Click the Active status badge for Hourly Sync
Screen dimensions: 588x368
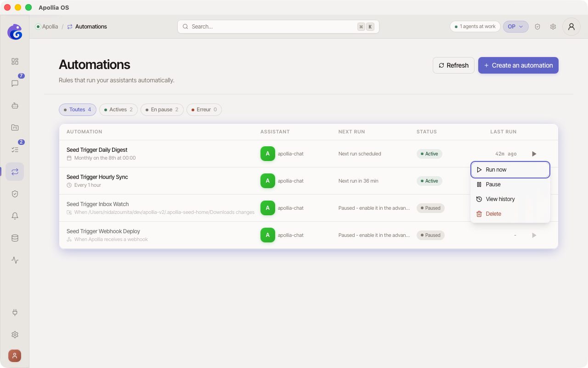(x=430, y=181)
